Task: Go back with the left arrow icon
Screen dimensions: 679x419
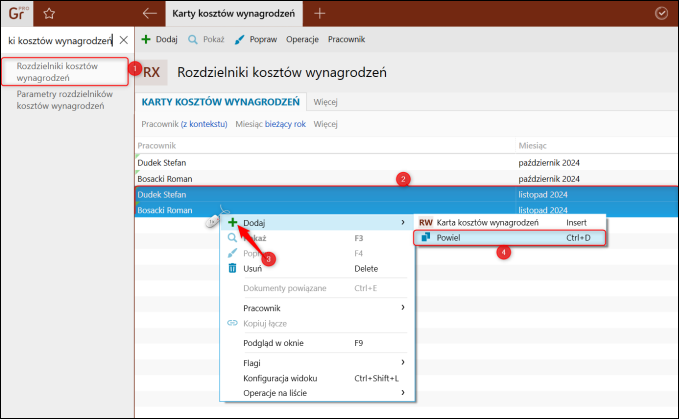Action: (149, 13)
